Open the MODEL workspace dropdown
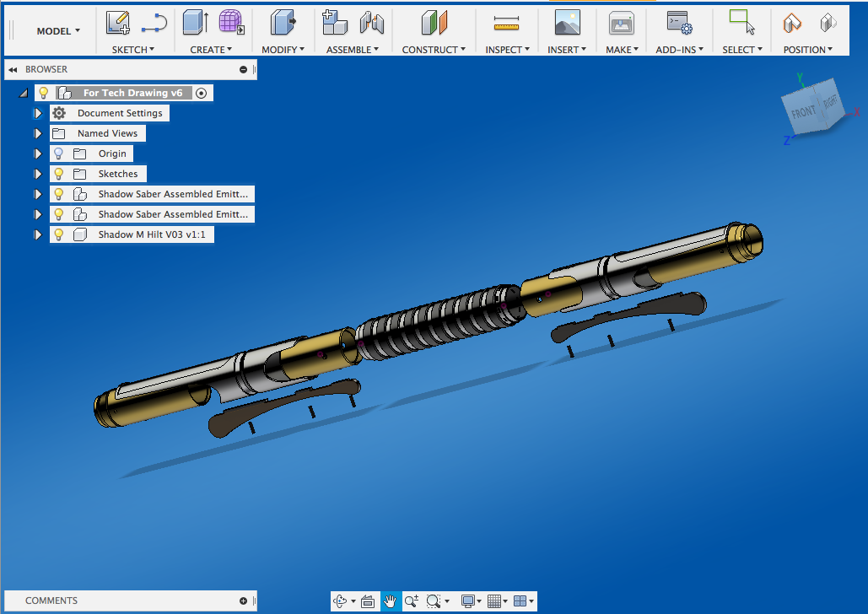Image resolution: width=868 pixels, height=614 pixels. click(x=58, y=31)
